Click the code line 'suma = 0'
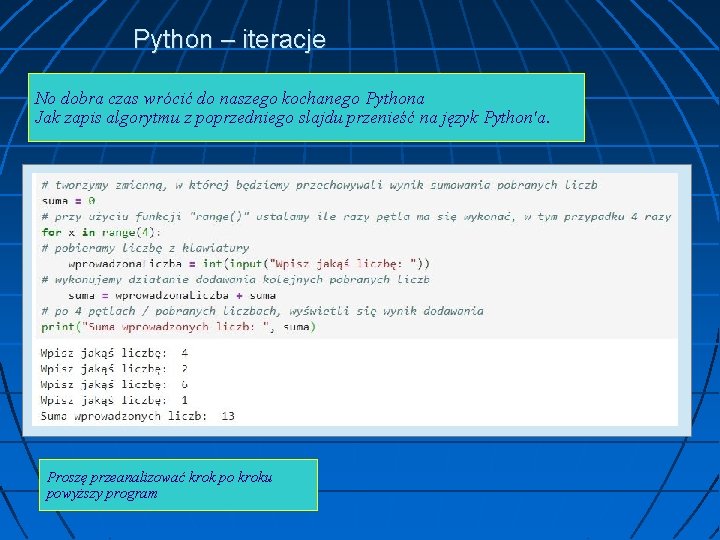This screenshot has height=540, width=720. (68, 201)
